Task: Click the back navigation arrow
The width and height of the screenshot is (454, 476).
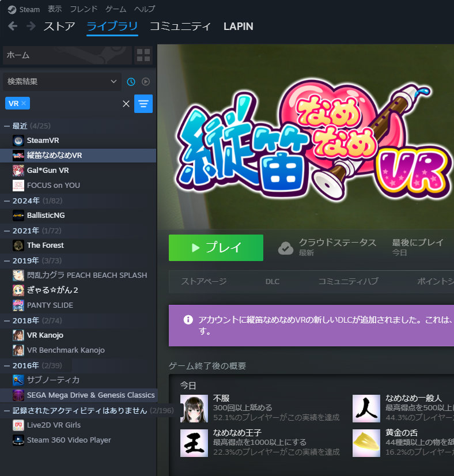Action: (x=13, y=26)
